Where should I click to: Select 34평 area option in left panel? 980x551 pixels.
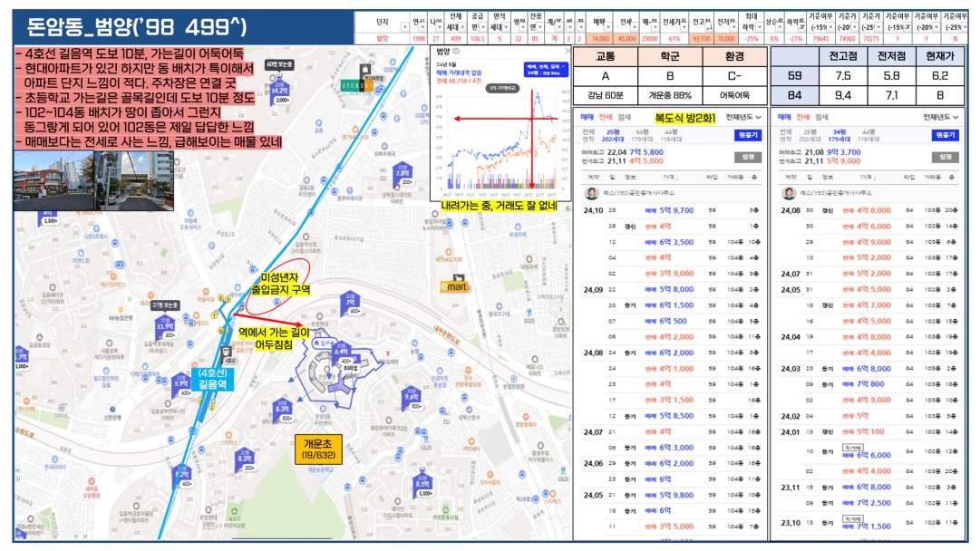click(642, 136)
